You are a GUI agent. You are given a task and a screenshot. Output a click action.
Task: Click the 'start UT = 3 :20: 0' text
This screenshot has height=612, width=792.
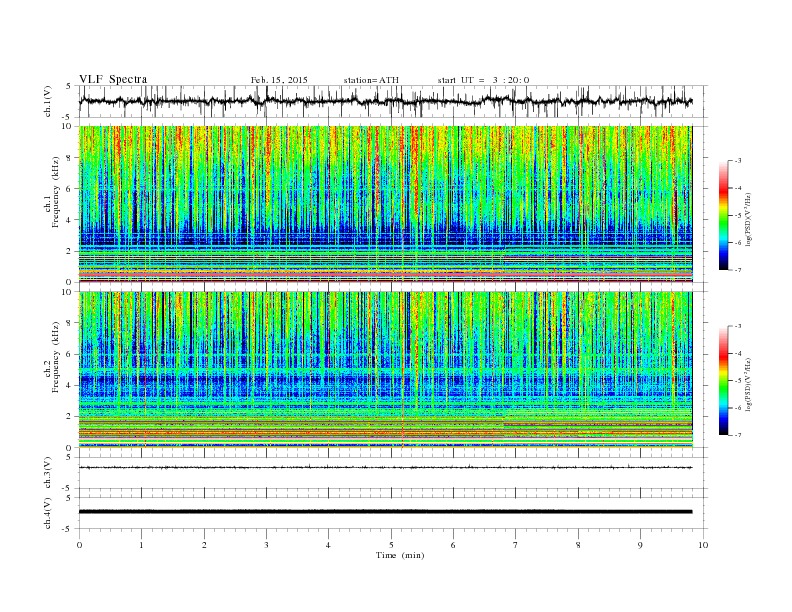click(x=483, y=80)
